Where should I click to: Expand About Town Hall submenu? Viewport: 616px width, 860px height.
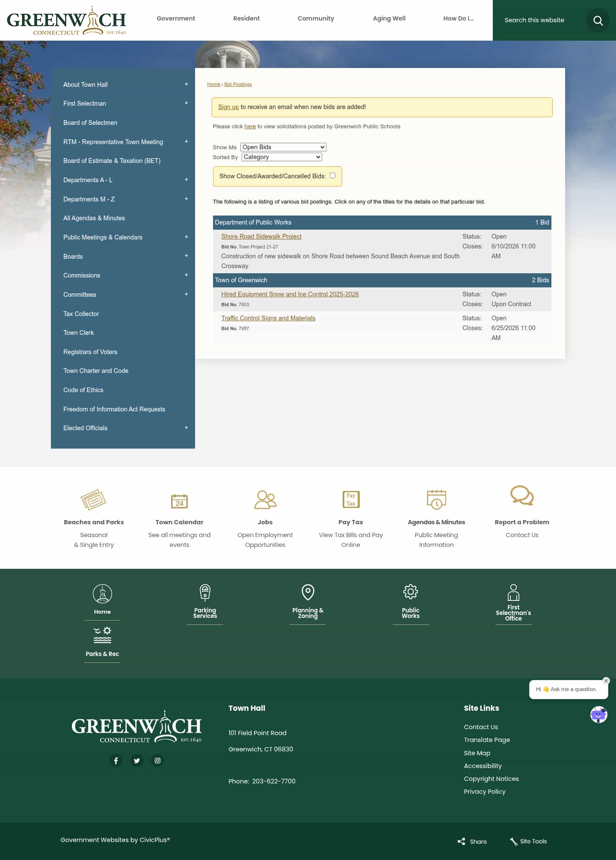click(186, 84)
